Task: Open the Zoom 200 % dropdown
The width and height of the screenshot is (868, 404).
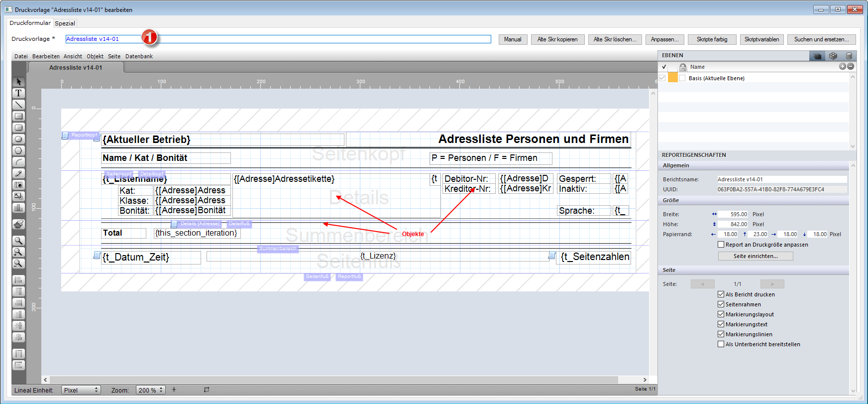Action: click(x=151, y=390)
